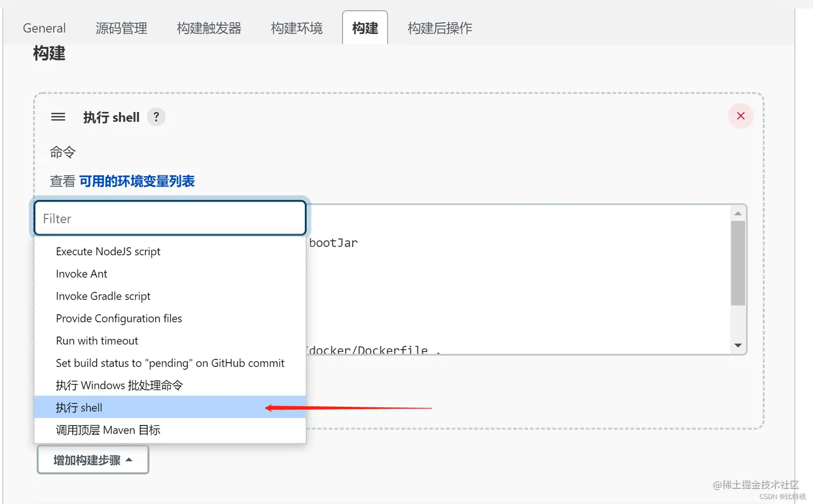Switch to the 构建触发器 tab

click(209, 28)
